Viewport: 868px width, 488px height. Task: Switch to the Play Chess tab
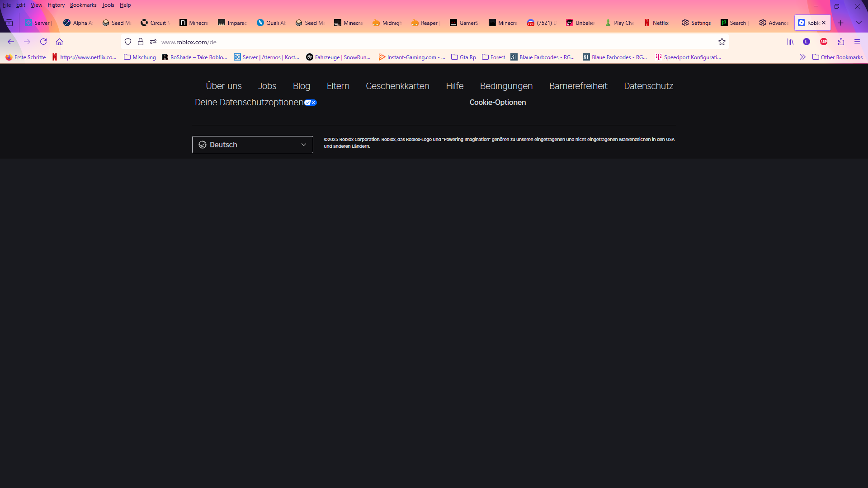coord(619,23)
